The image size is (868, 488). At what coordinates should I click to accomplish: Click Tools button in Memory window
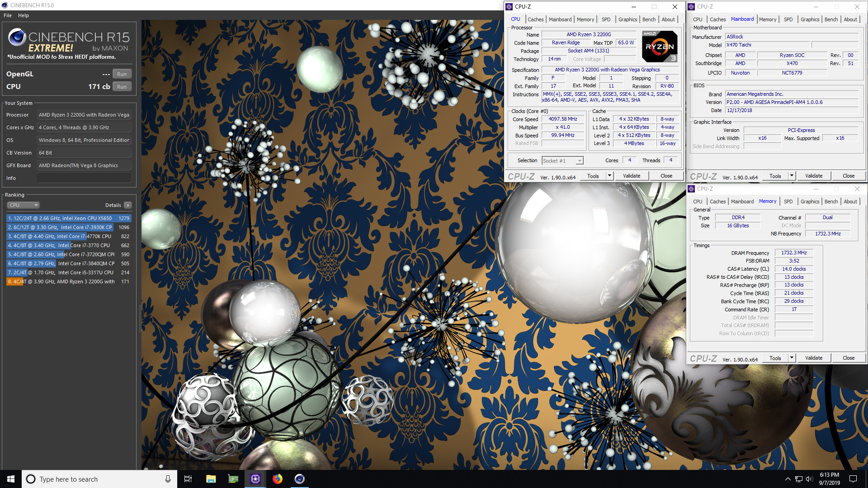click(775, 358)
